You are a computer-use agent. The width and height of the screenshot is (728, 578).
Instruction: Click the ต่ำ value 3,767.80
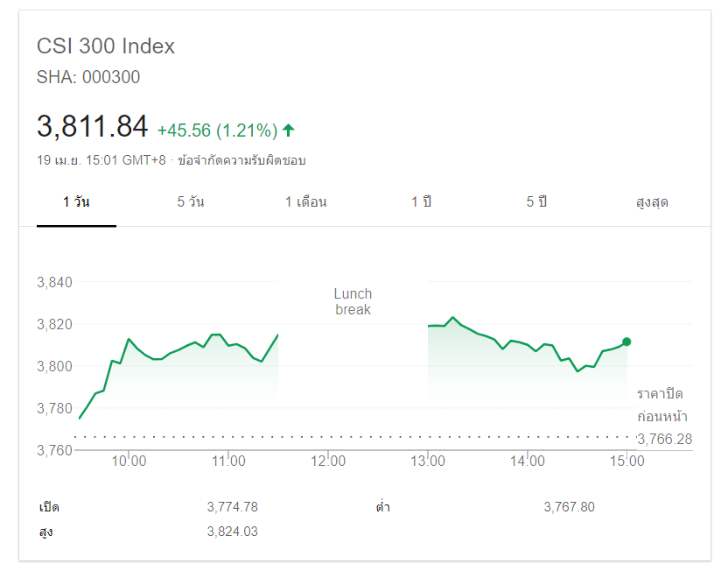[x=569, y=507]
